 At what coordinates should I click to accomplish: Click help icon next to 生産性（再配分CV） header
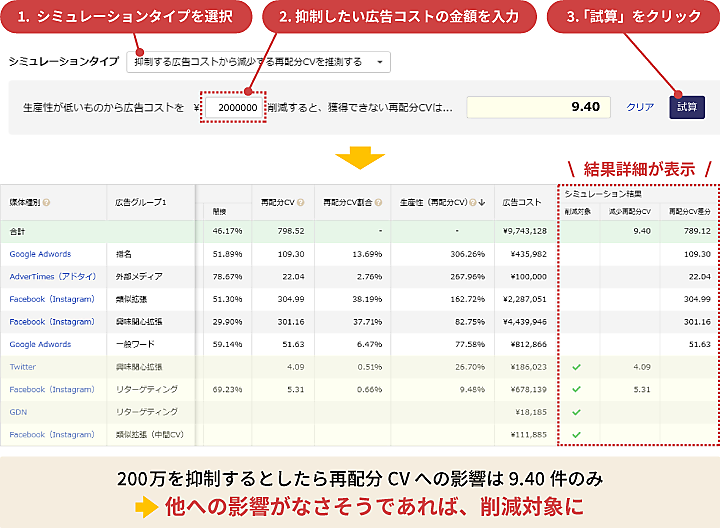pos(471,202)
